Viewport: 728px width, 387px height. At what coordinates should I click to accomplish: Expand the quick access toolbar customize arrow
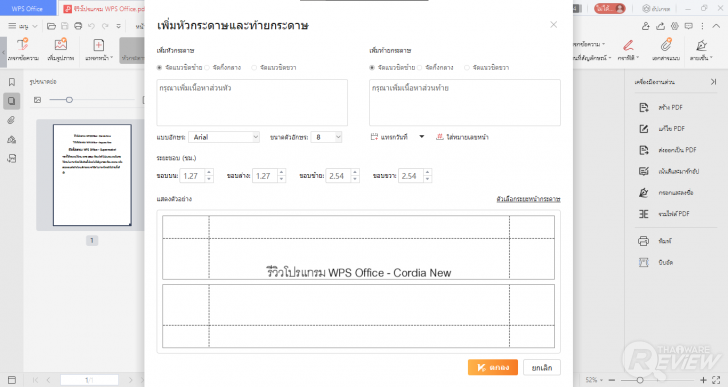(119, 26)
